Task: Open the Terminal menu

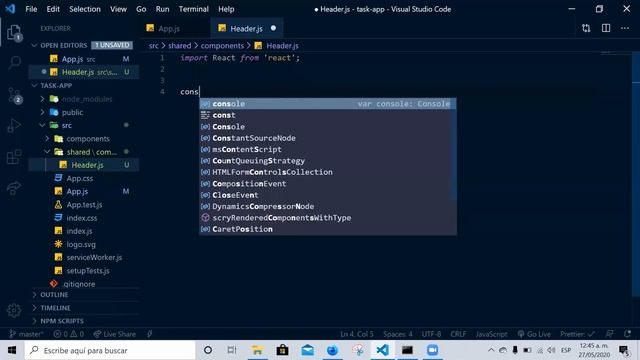Action: (x=193, y=9)
